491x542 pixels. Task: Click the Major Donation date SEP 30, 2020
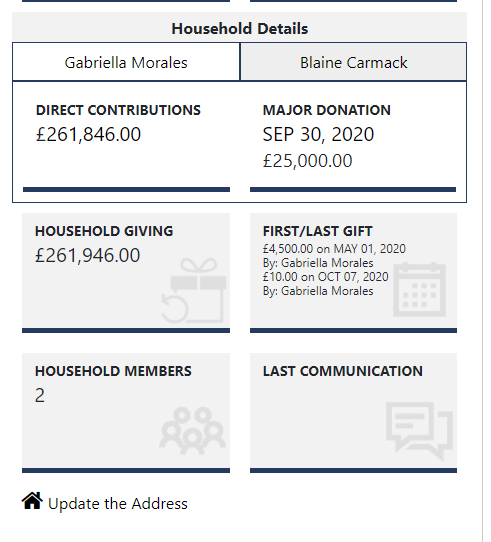318,134
